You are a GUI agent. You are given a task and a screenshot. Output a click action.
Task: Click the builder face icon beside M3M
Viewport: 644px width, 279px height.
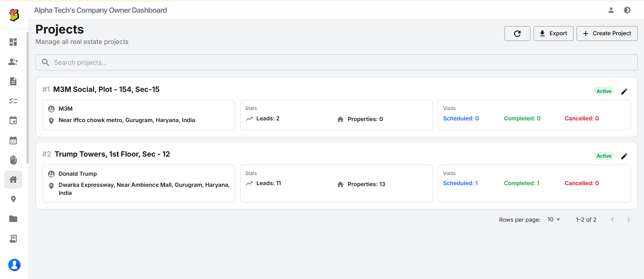(x=51, y=109)
